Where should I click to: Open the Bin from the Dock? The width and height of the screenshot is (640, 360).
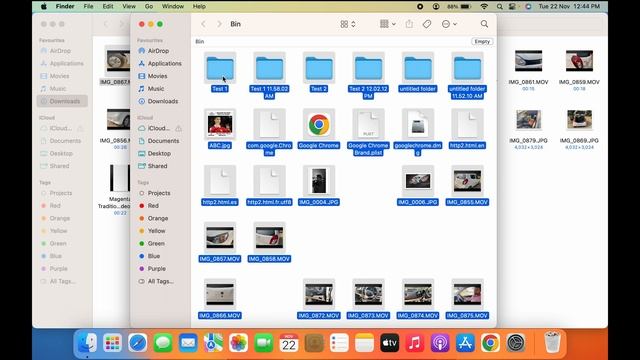click(x=552, y=342)
